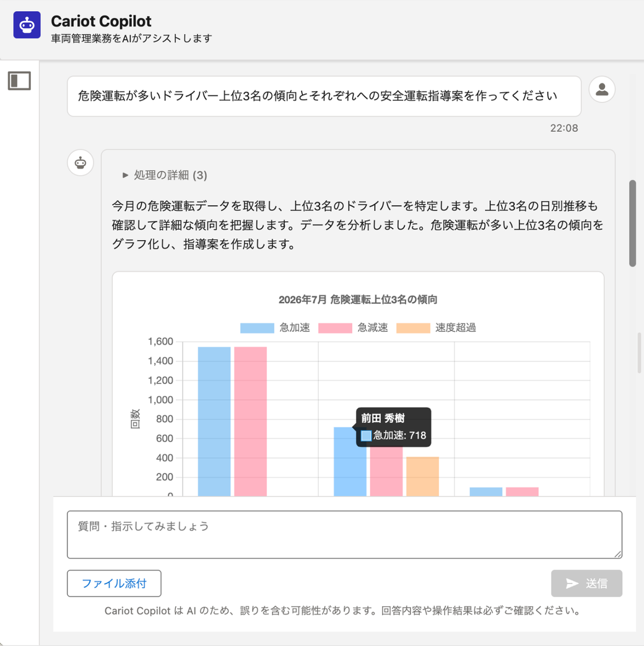
Task: Click the 1,600 y-axis label
Action: point(160,342)
